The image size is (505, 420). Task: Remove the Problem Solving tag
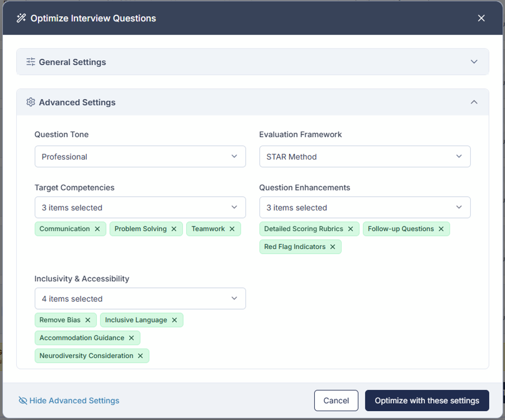point(174,229)
